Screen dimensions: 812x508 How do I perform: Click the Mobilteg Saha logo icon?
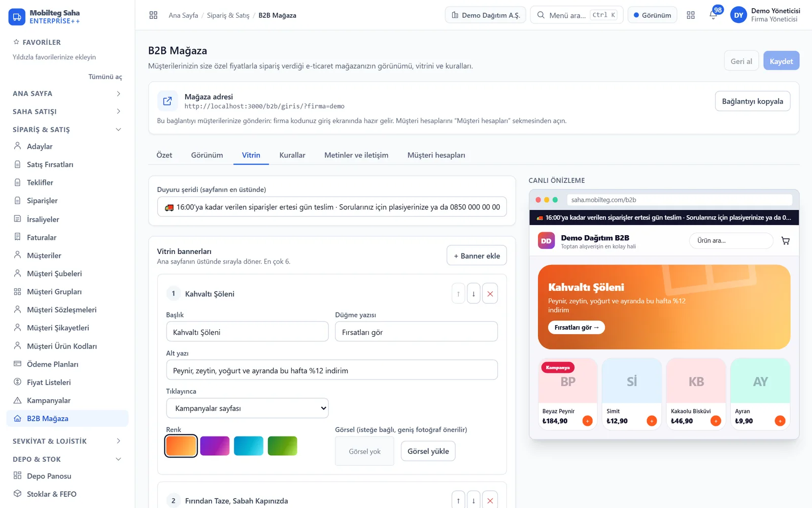17,17
